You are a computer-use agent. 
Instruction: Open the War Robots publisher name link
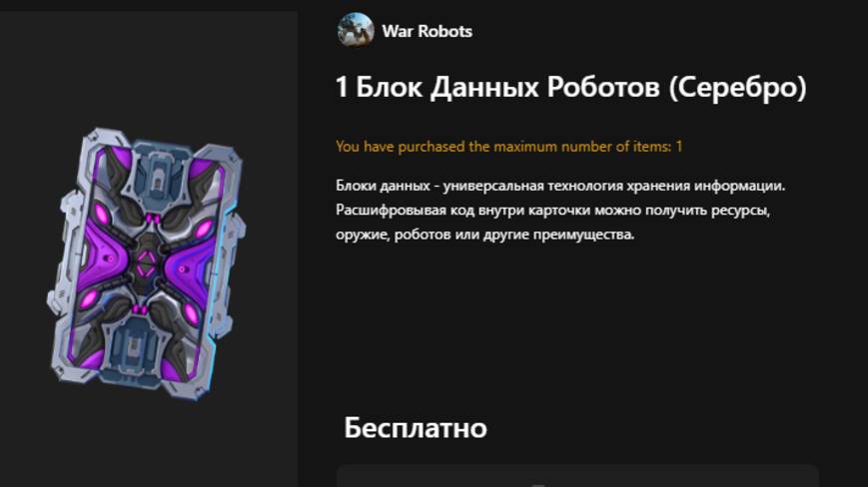tap(427, 32)
